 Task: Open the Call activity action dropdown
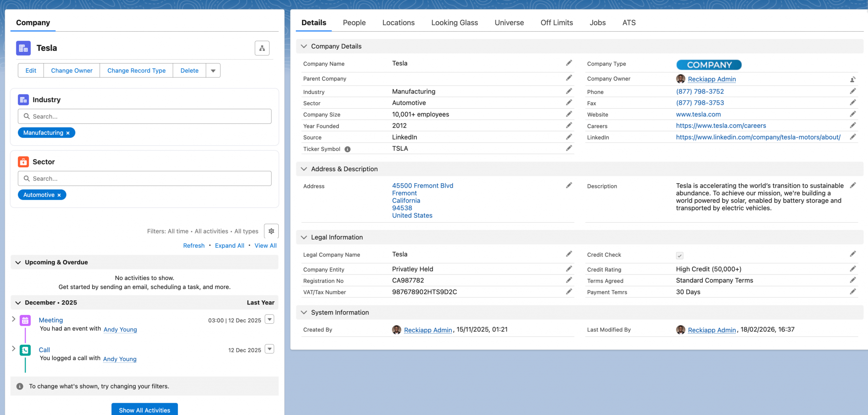point(269,349)
